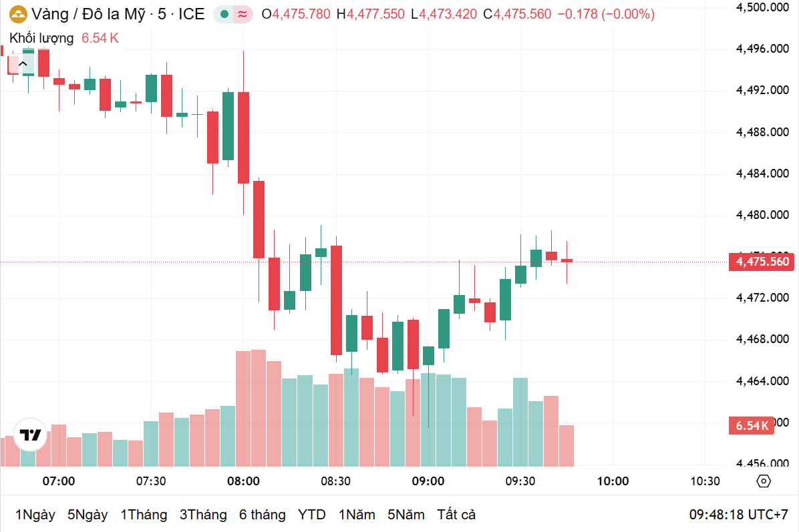This screenshot has width=799, height=532.
Task: Show year-to-date with YTD
Action: pos(312,515)
